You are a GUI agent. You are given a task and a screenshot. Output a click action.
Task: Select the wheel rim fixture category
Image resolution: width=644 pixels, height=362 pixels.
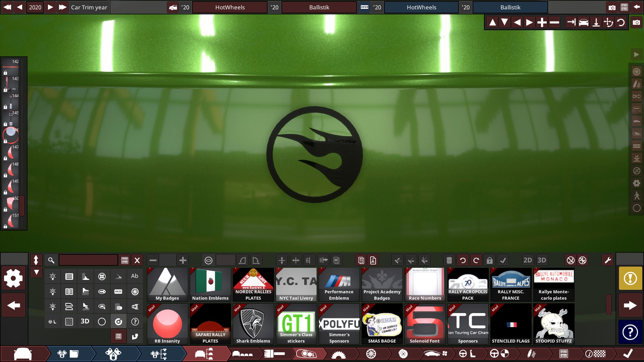[x=135, y=292]
